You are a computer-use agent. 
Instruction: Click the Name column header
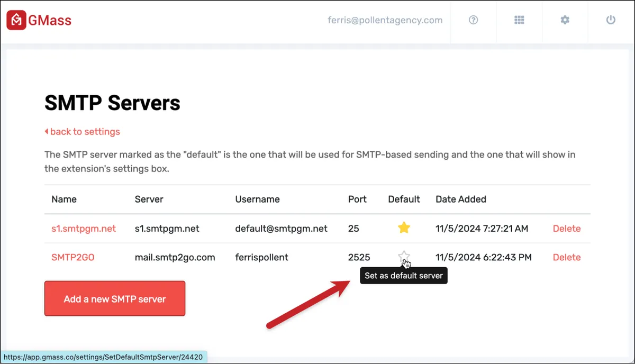[64, 199]
